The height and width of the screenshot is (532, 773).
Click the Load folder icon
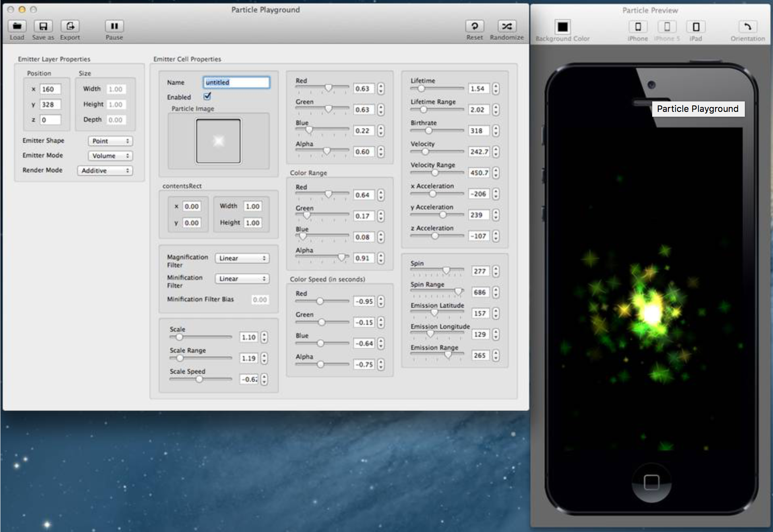point(17,27)
